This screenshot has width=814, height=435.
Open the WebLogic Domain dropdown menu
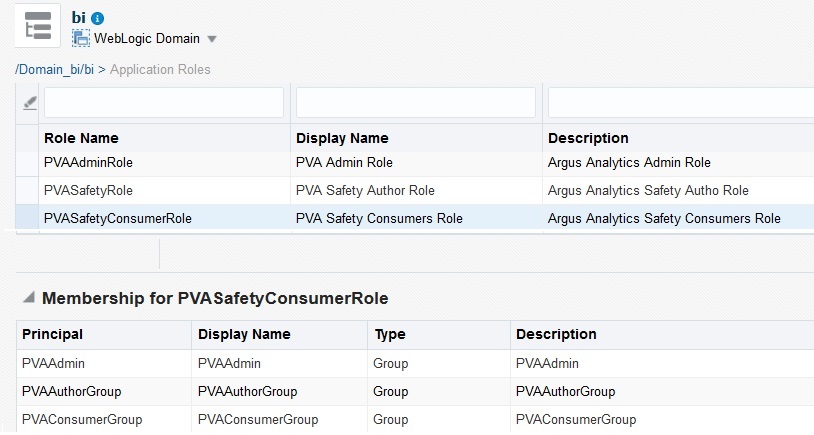pos(212,39)
